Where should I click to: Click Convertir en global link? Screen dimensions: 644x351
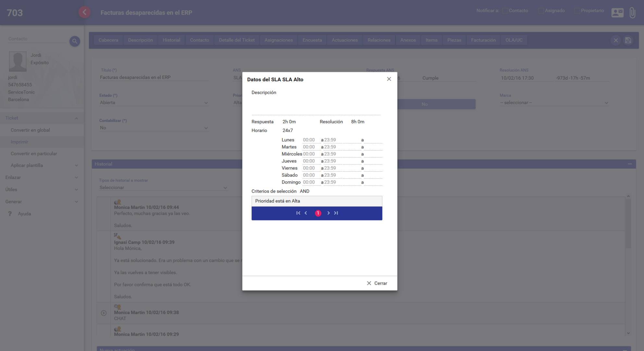click(30, 130)
